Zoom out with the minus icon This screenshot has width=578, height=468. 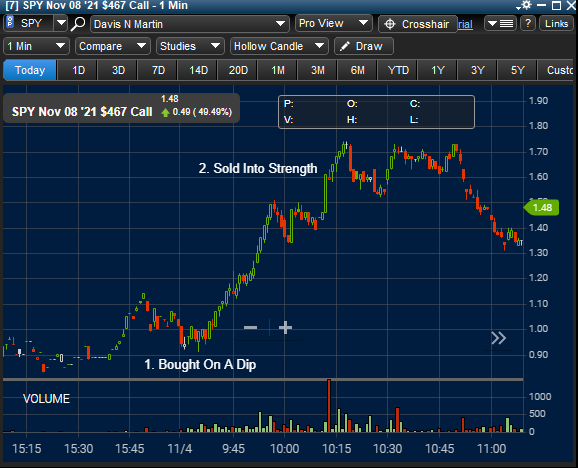(251, 327)
